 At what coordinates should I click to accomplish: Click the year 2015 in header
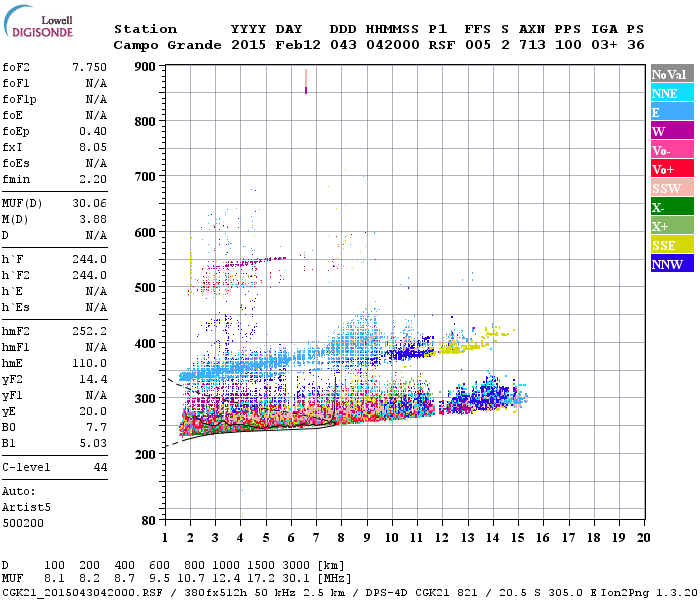click(248, 45)
